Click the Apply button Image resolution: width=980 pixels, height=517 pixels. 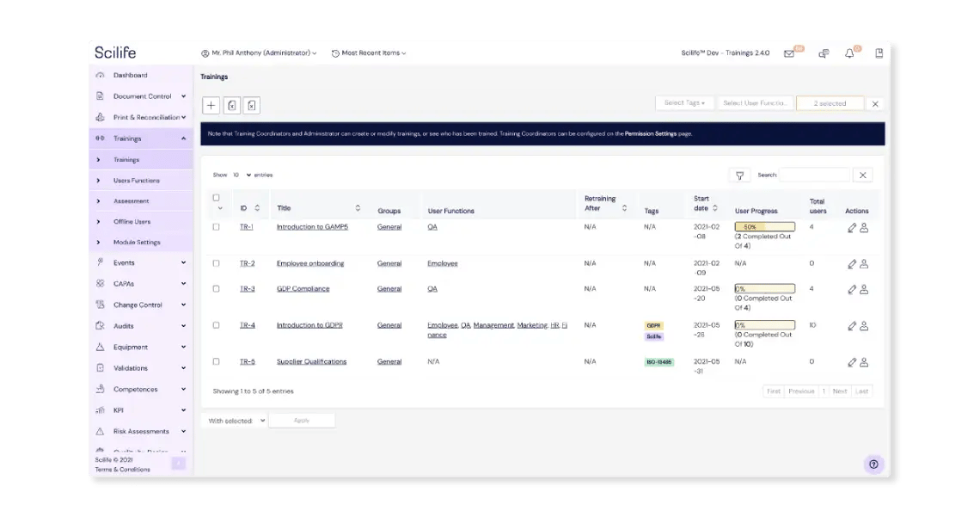pyautogui.click(x=302, y=421)
